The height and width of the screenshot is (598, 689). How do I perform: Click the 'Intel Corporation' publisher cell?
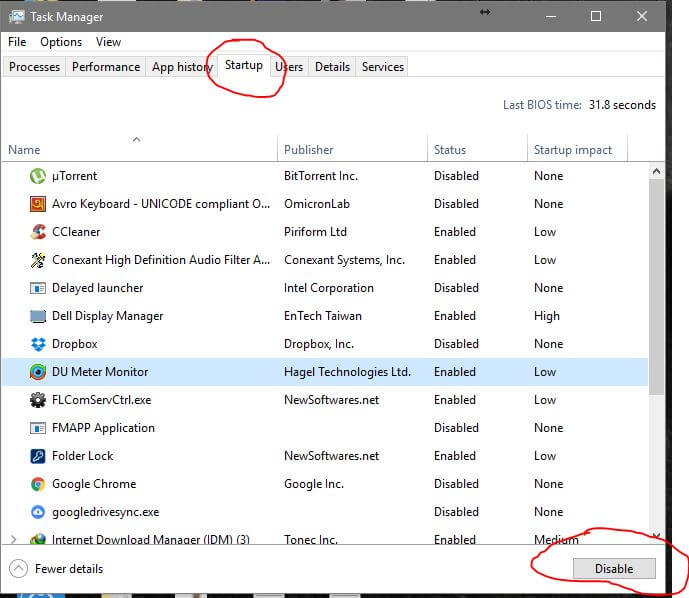(x=329, y=288)
